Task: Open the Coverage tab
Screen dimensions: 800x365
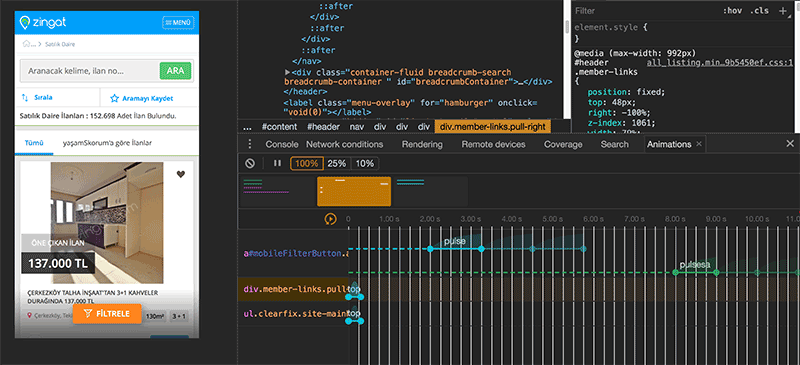Action: (x=563, y=144)
